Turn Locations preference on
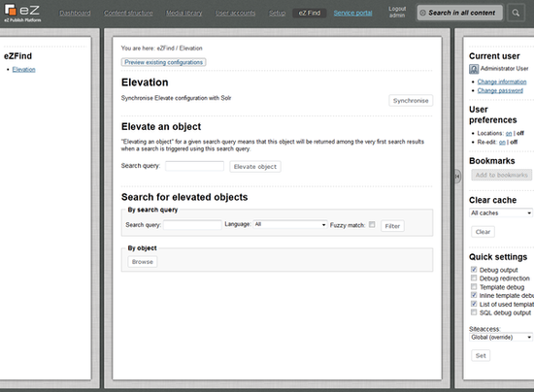534x392 pixels. click(x=509, y=133)
